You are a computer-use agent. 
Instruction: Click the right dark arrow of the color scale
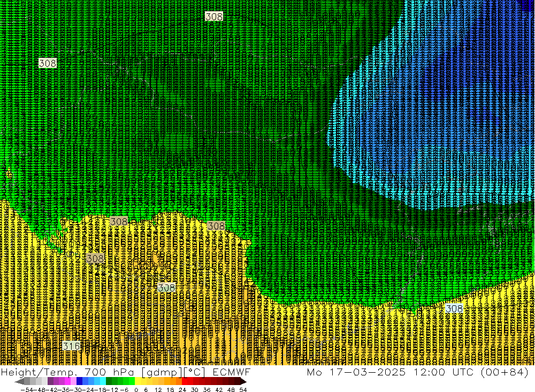coord(243,382)
